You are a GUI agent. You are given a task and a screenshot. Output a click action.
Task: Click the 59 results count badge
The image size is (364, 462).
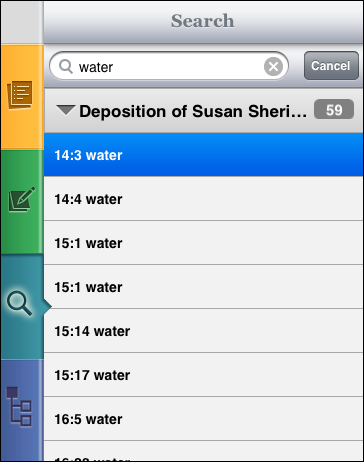pos(334,109)
